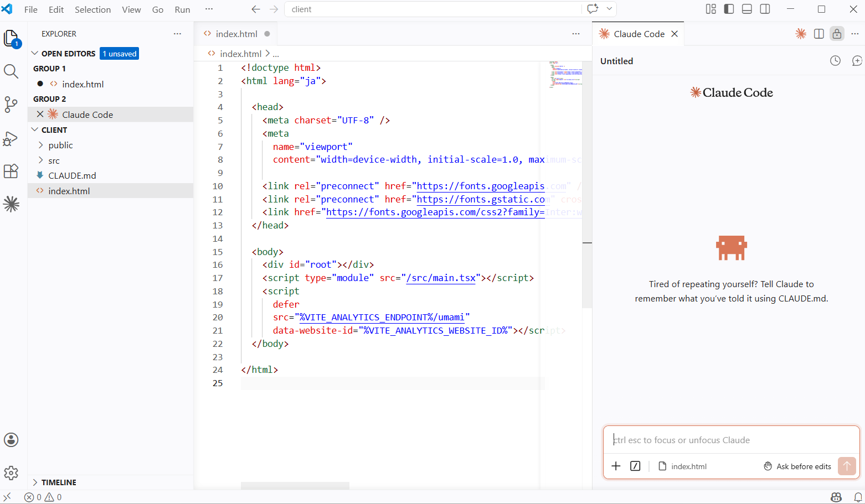
Task: Start a new Claude conversation
Action: coord(857,61)
